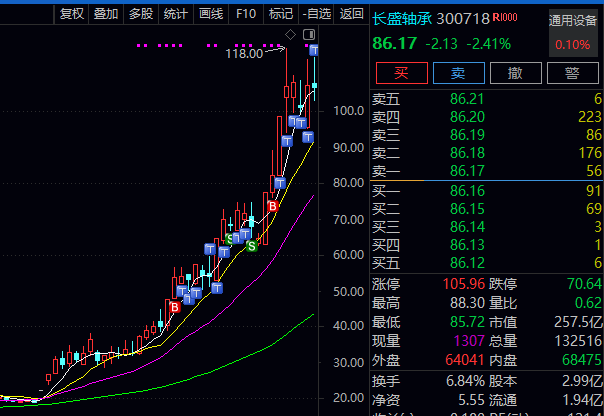This screenshot has width=604, height=416.
Task: Select 卖三 price 86.19
Action: 467,135
